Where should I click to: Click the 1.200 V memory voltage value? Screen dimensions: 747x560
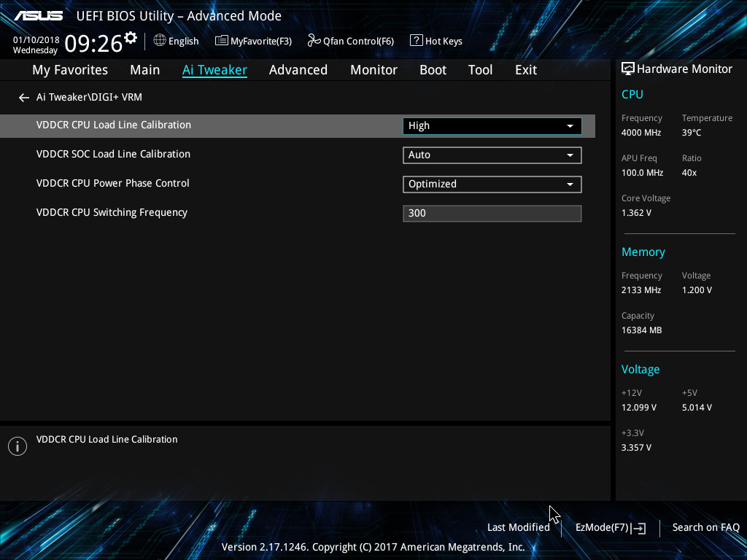697,289
